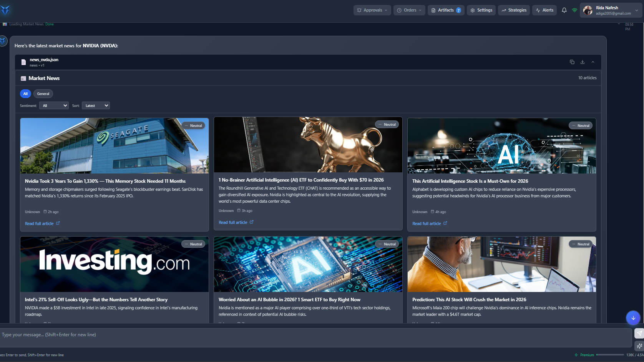644x362 pixels.
Task: Click external link icon on Alphabet article
Action: pos(445,223)
